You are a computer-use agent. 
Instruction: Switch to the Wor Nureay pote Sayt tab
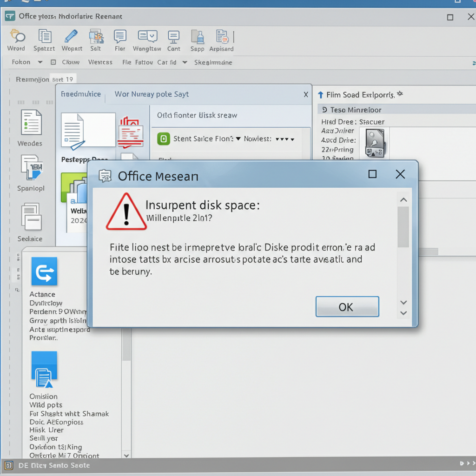[152, 94]
